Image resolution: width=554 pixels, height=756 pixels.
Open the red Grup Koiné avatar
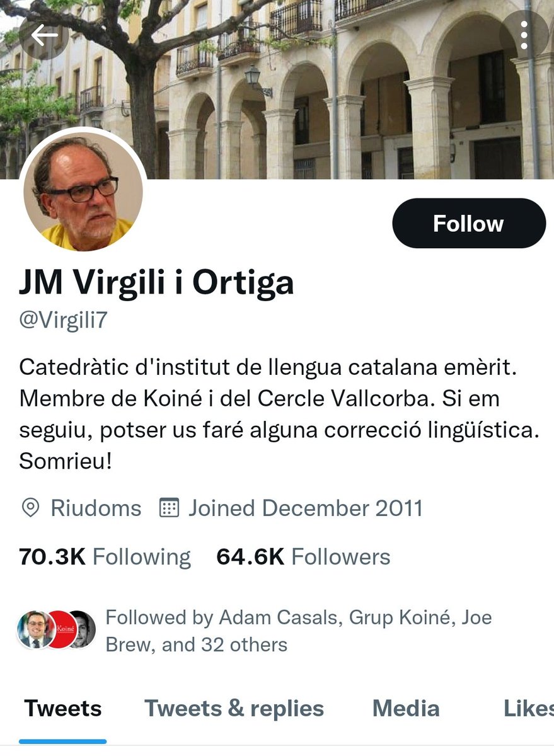61,629
